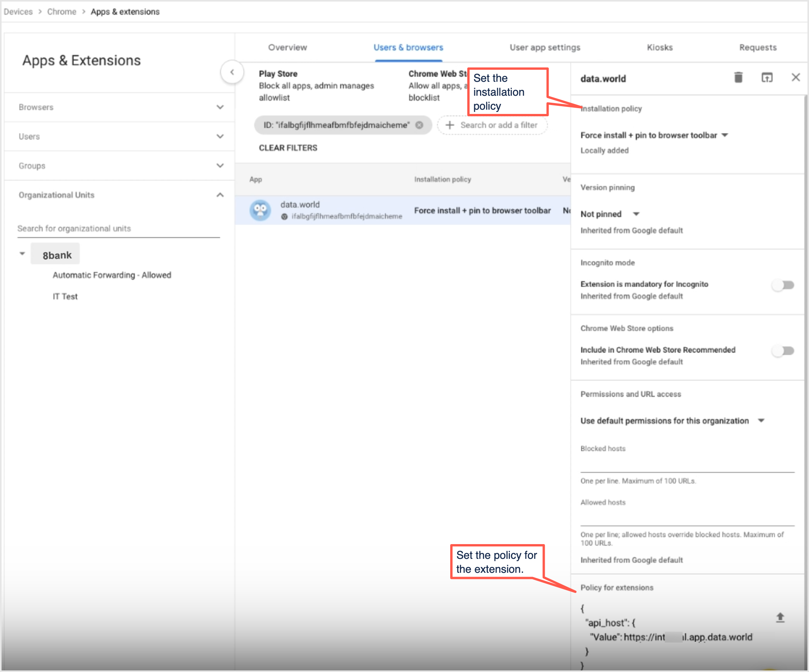
Task: Upload policy for extensions file icon
Action: click(x=780, y=617)
